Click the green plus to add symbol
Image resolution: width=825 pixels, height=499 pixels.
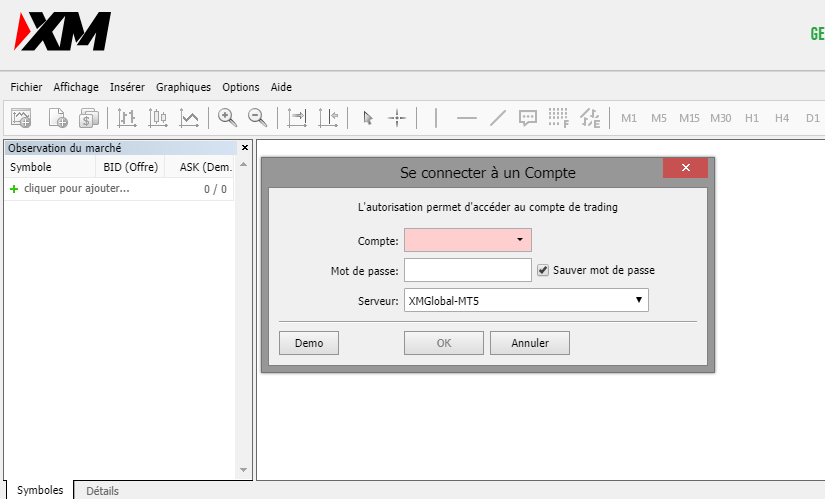(x=14, y=188)
